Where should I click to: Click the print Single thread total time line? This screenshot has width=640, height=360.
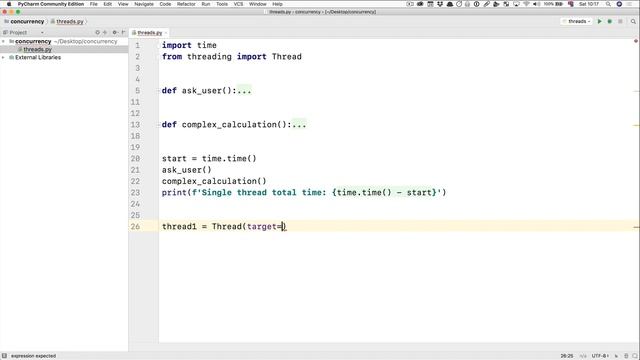tap(304, 193)
